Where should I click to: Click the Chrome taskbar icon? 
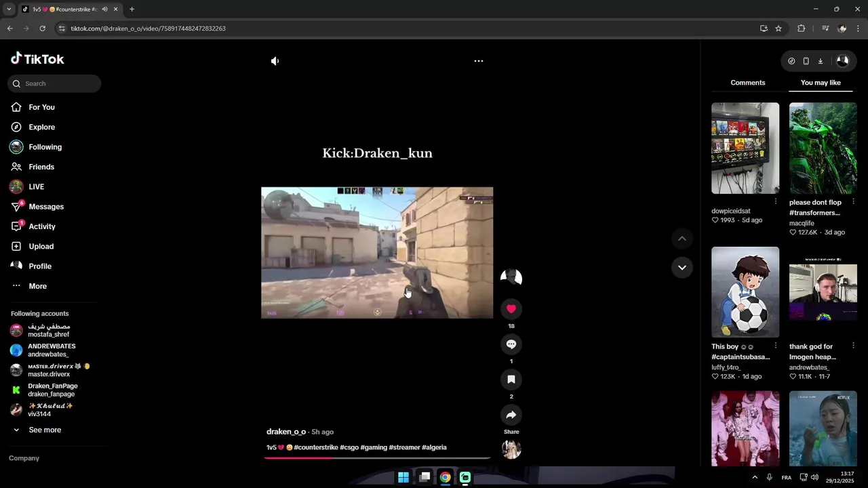(x=445, y=477)
